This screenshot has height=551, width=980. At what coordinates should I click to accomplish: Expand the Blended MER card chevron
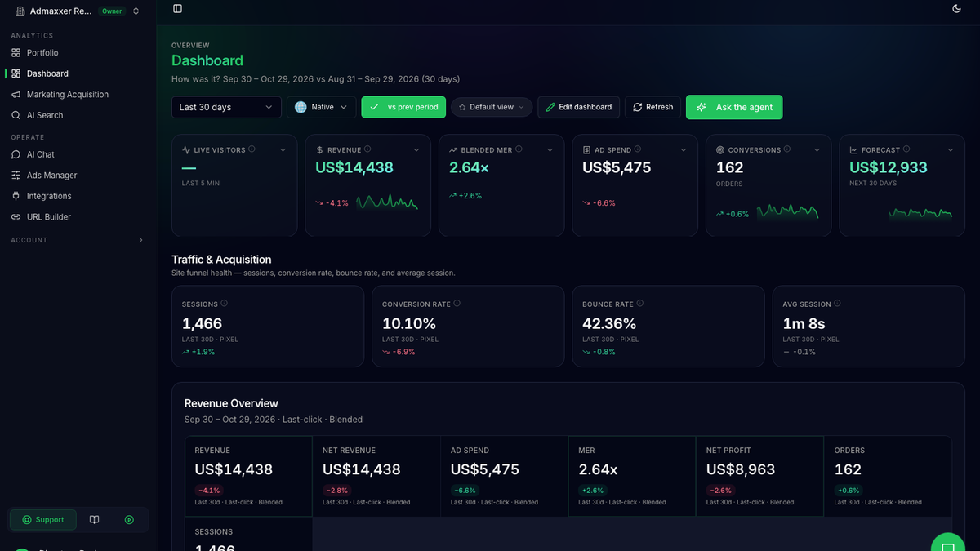pos(550,150)
